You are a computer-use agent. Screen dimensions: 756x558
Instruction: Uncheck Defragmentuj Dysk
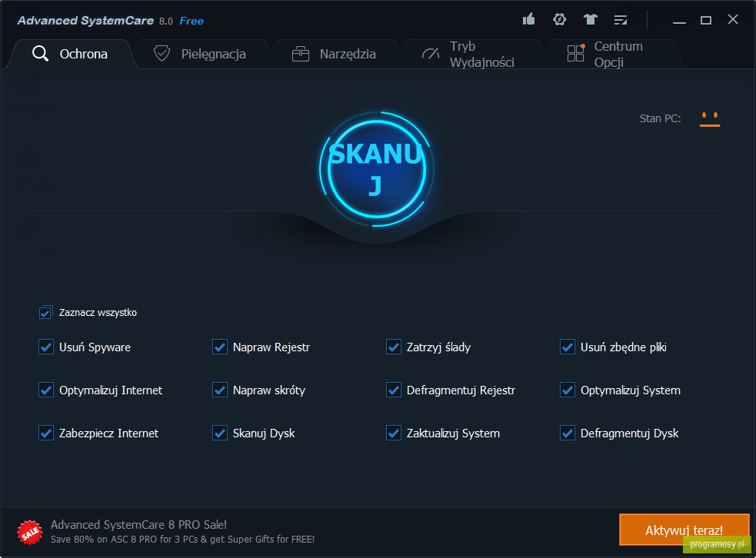pyautogui.click(x=568, y=433)
